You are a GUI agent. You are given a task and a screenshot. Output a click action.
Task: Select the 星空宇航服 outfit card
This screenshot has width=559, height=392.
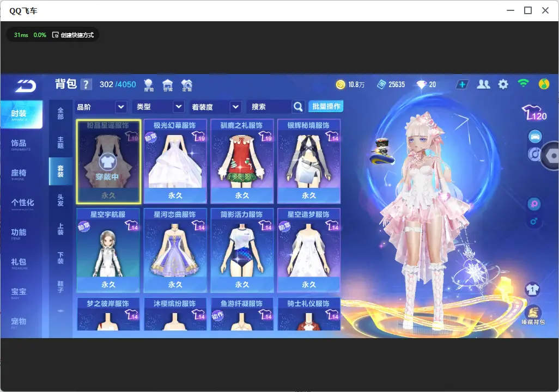click(x=108, y=250)
